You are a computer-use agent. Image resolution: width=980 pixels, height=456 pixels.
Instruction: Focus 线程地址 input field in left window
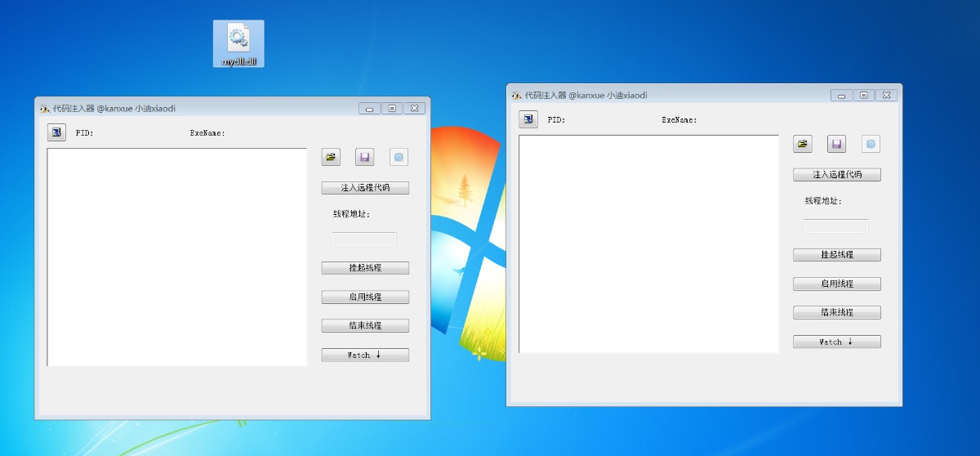[x=364, y=239]
